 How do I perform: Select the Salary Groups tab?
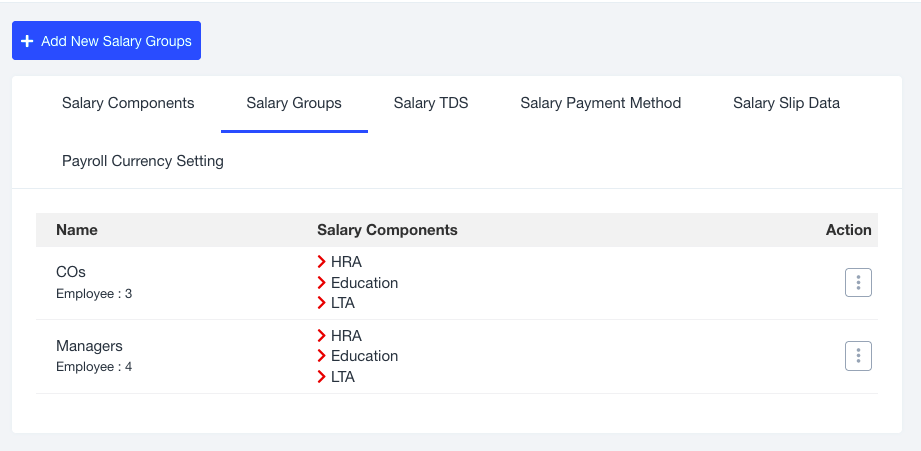(294, 103)
